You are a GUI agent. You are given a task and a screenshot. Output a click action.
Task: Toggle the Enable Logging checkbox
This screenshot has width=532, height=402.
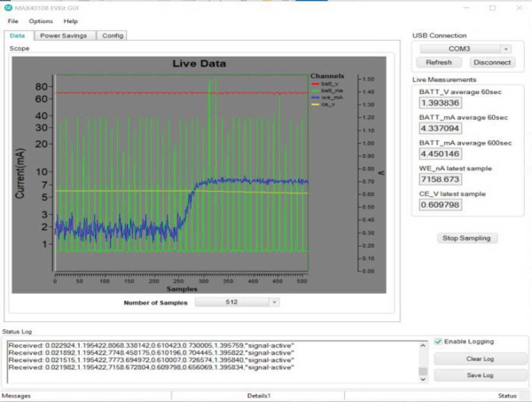click(x=440, y=342)
